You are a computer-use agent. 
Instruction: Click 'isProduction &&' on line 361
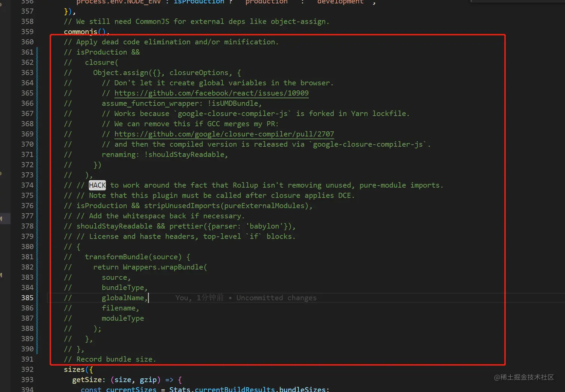[108, 52]
